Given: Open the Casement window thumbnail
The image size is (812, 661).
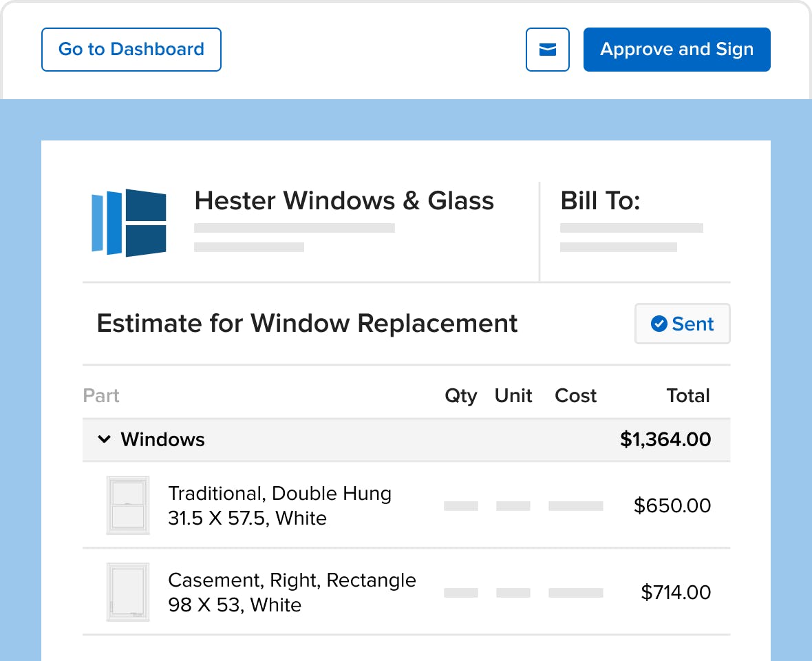Looking at the screenshot, I should click(128, 592).
